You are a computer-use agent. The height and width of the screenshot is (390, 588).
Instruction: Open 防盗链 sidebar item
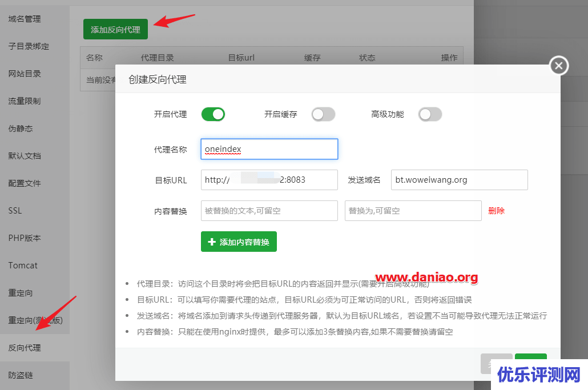[21, 375]
